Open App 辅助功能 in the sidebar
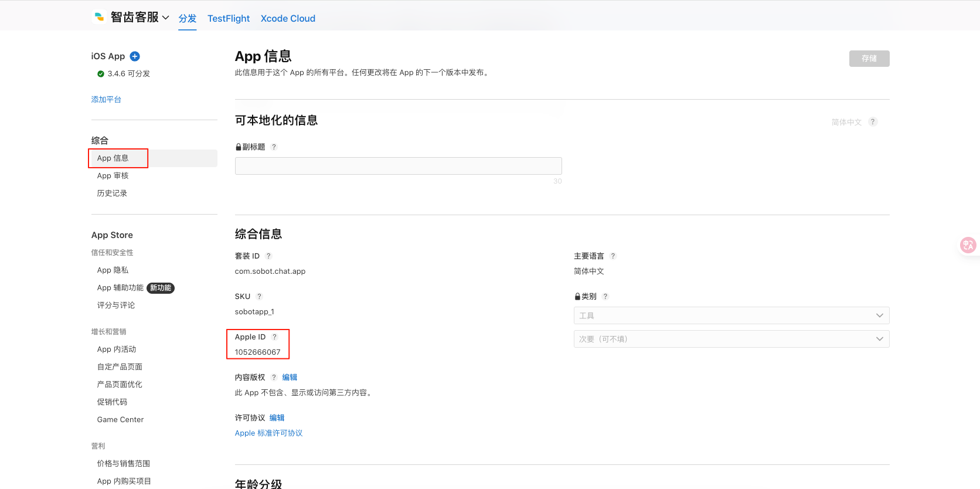The image size is (980, 489). click(x=120, y=288)
